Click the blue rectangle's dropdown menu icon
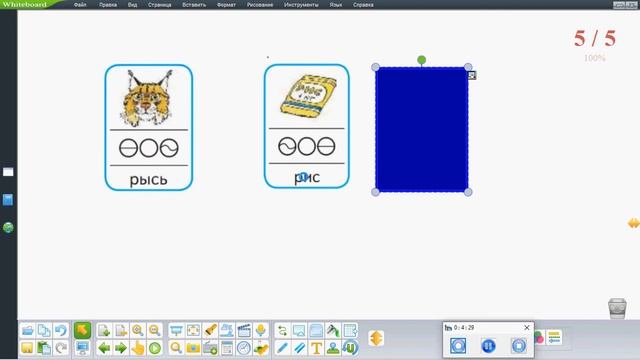The image size is (640, 360). click(x=472, y=75)
